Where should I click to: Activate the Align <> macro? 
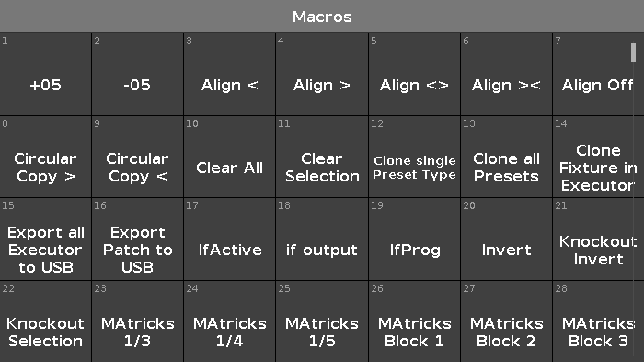414,74
